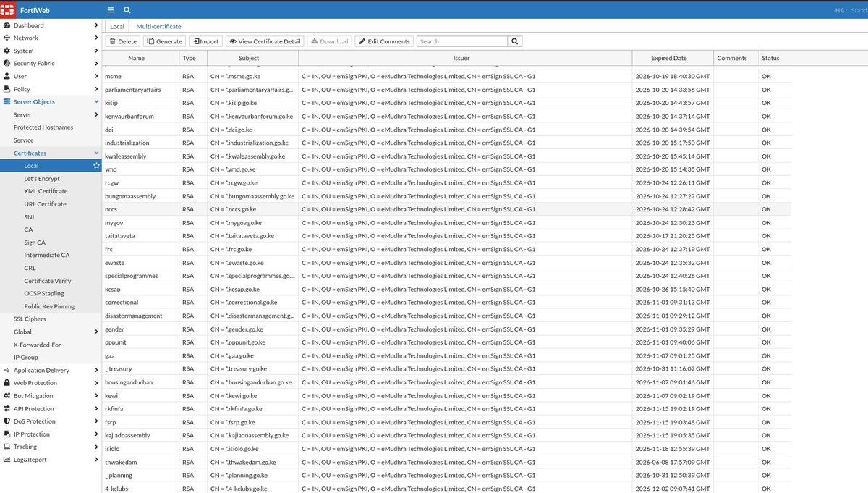Expand the Security Fabric chevron

coord(96,64)
